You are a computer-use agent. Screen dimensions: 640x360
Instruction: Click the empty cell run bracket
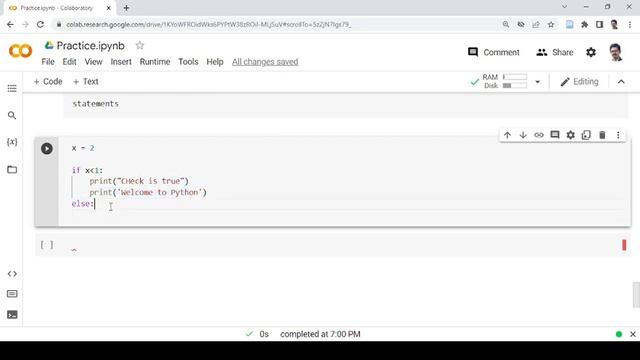47,245
